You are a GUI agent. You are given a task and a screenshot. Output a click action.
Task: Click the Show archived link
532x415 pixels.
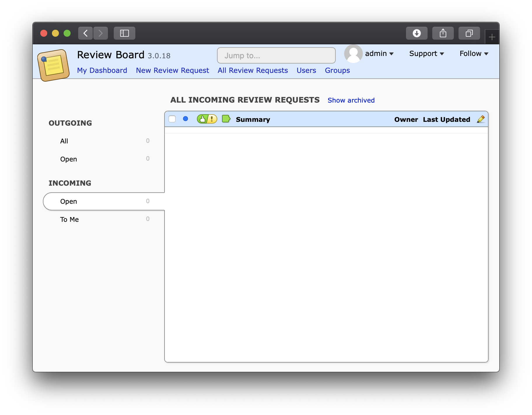351,100
